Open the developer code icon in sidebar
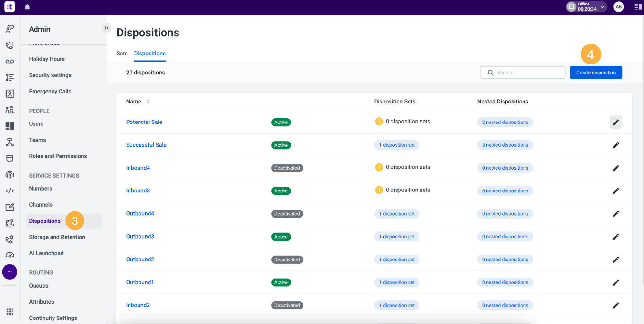The image size is (644, 324). [x=10, y=191]
